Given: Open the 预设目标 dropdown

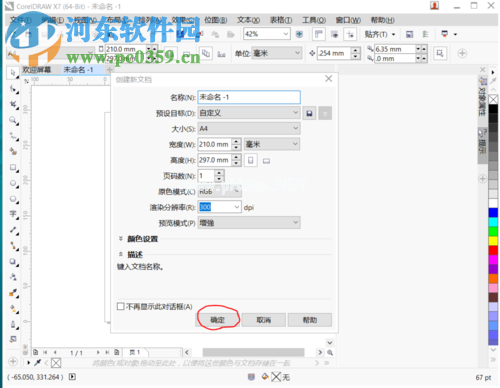Looking at the screenshot, I should point(249,113).
